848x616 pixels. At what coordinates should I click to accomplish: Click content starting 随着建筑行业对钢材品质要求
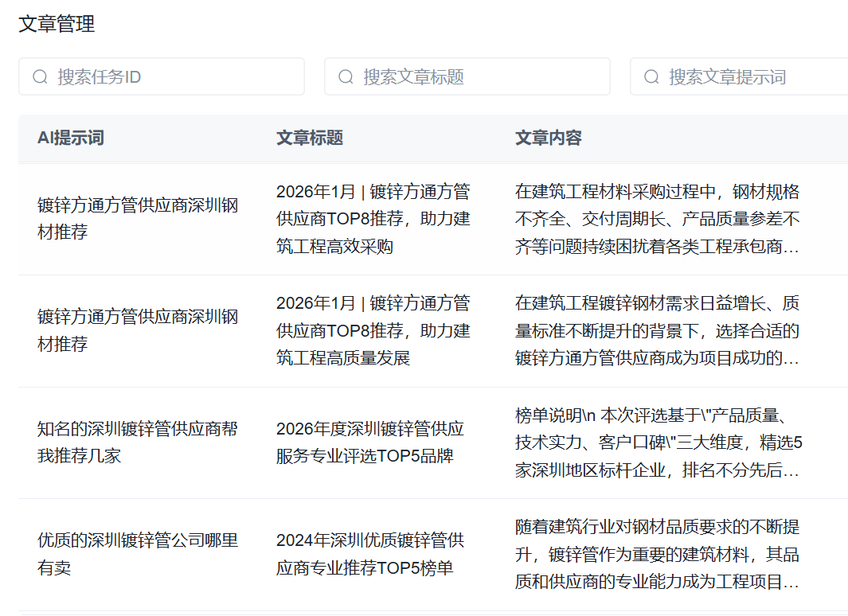coord(657,554)
